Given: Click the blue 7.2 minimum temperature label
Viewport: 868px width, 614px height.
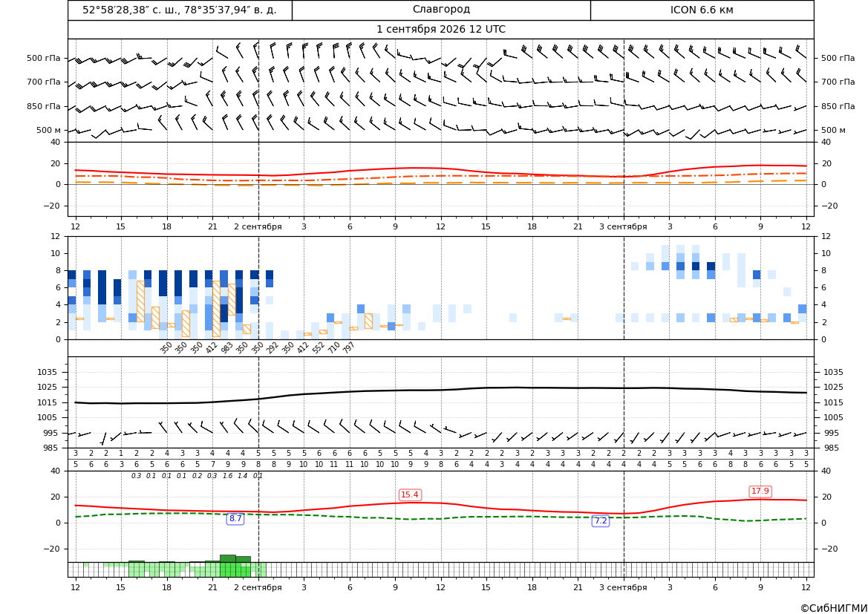Looking at the screenshot, I should click(x=601, y=521).
